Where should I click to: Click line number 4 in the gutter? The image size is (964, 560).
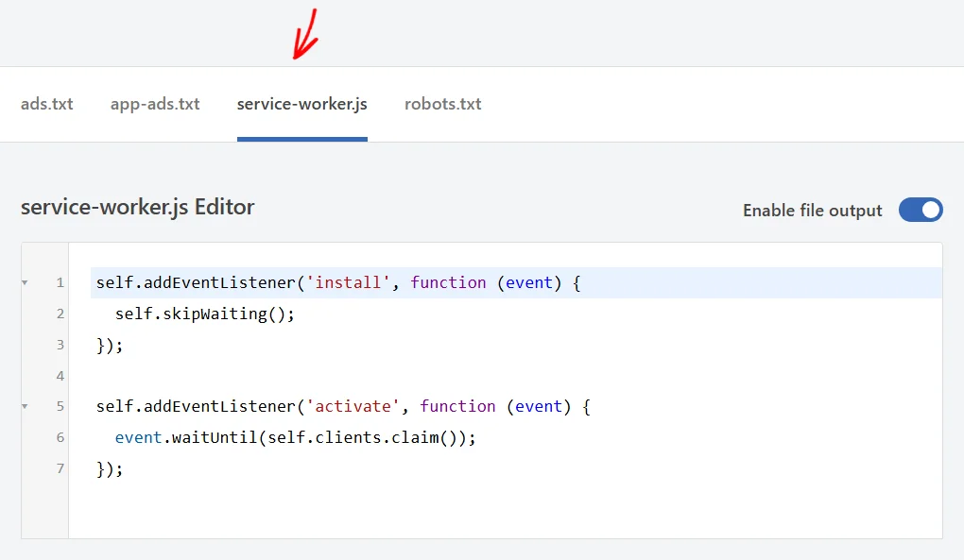60,375
